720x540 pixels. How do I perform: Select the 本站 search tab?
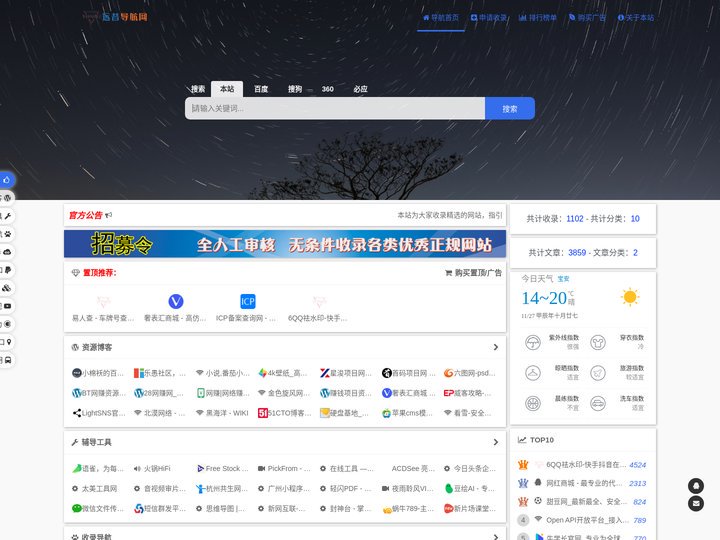click(227, 89)
